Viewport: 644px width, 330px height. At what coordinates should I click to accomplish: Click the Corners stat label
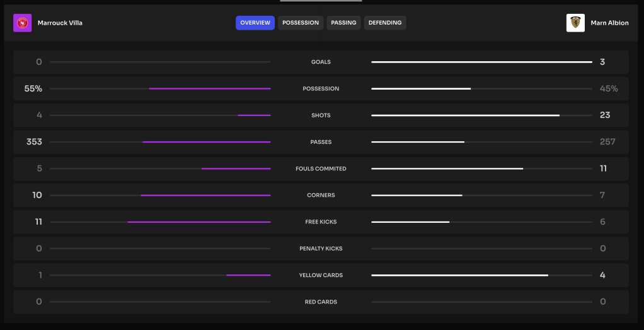(321, 196)
